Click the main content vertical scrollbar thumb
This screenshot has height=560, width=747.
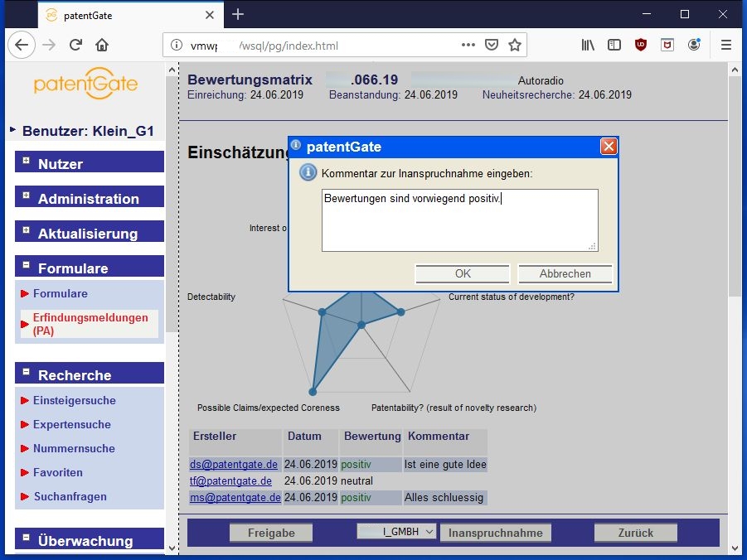click(734, 186)
